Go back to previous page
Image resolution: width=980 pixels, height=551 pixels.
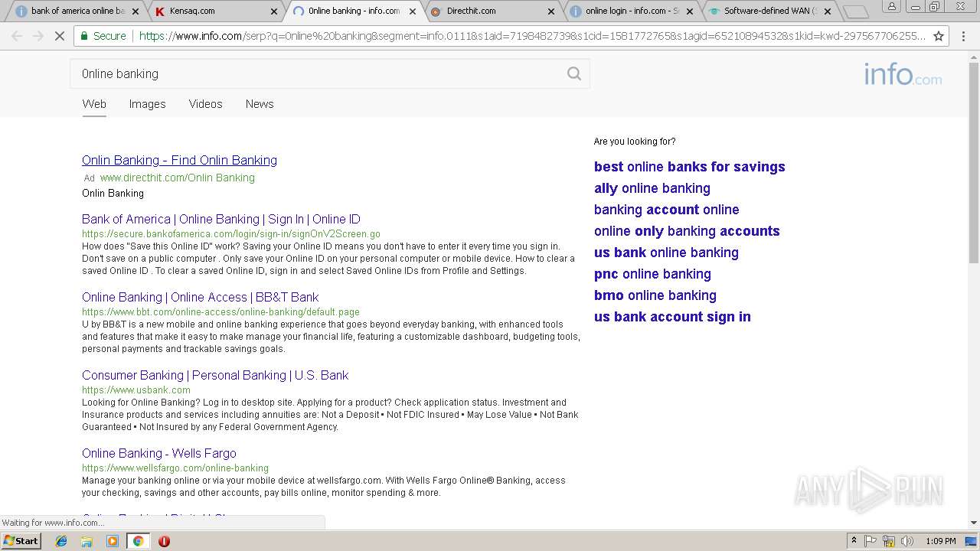click(17, 36)
